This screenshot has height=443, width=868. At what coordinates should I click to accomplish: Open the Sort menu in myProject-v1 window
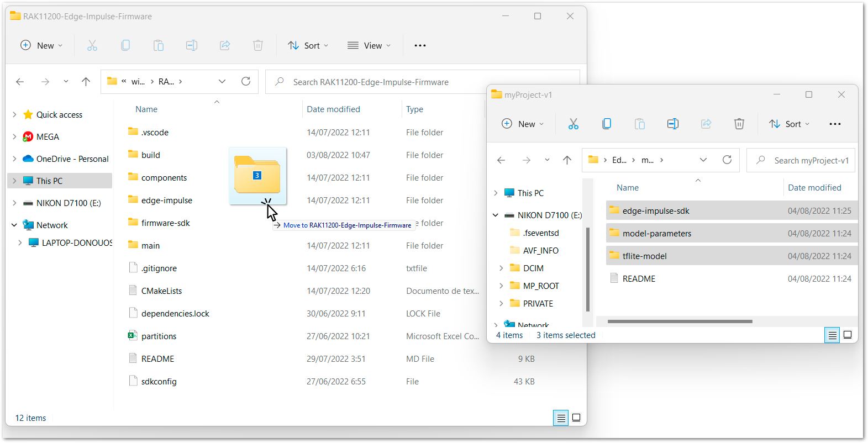(789, 124)
